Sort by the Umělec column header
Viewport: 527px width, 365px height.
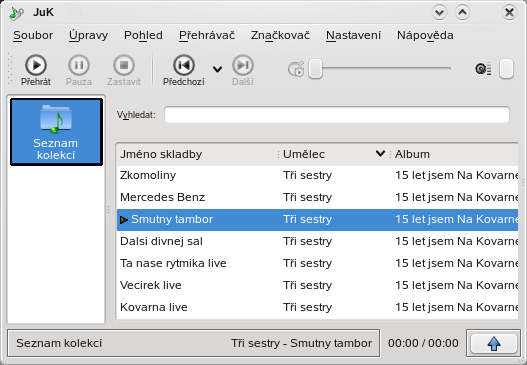(x=335, y=154)
